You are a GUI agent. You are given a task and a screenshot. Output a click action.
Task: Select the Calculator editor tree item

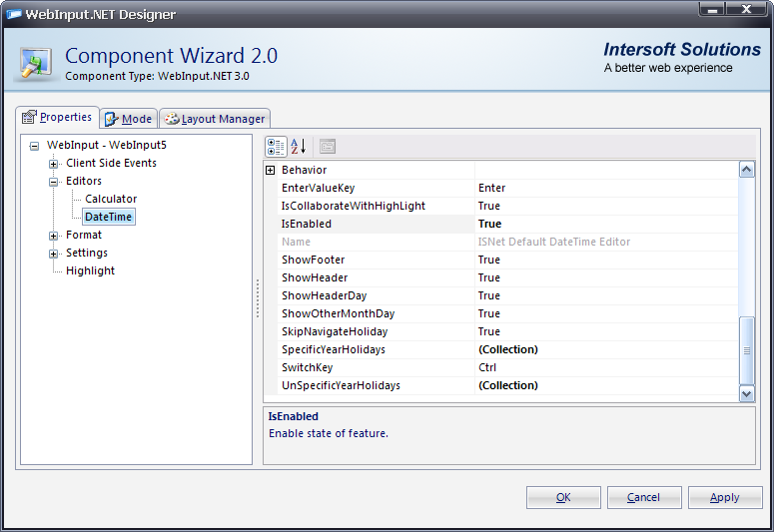tap(110, 200)
